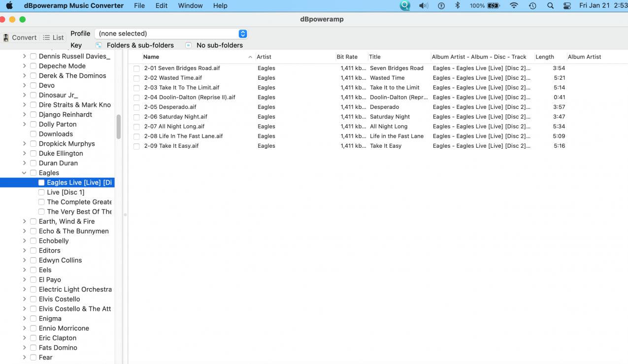Click the folder list vertical scrollbar

(x=118, y=127)
